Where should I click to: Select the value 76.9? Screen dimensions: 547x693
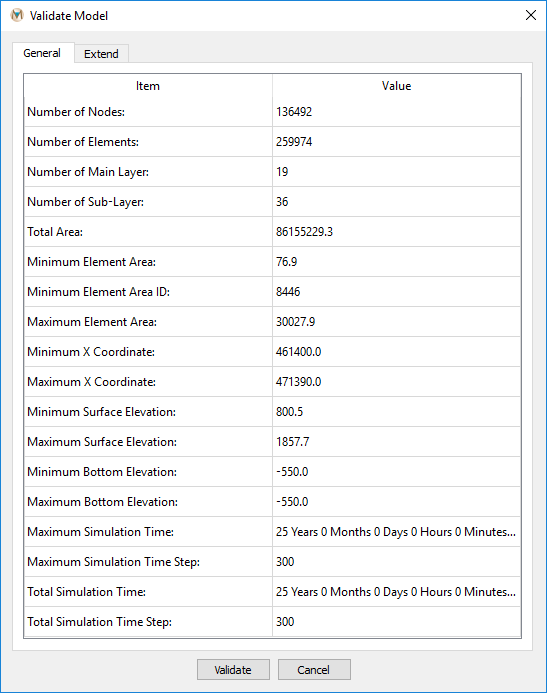(286, 262)
